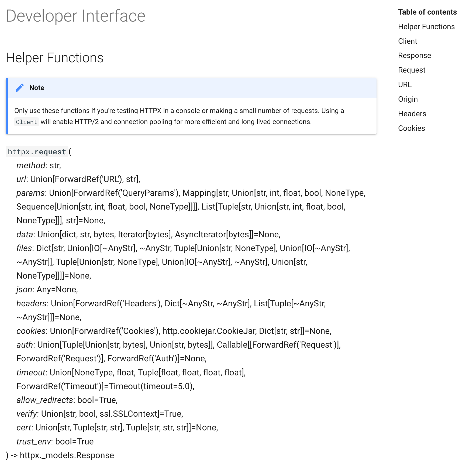476x466 pixels.
Task: Click the Helper Functions heading
Action: coord(55,58)
